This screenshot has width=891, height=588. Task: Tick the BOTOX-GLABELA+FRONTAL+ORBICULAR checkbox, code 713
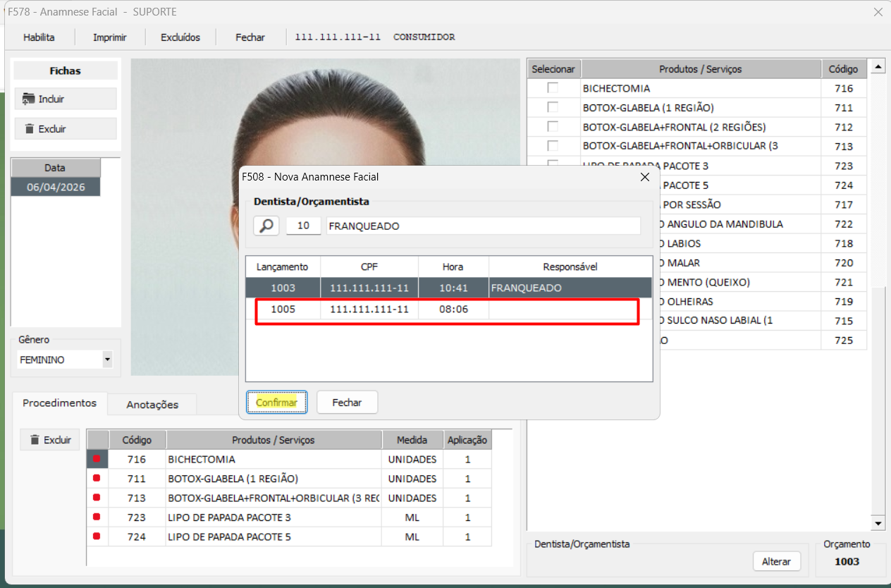[553, 146]
